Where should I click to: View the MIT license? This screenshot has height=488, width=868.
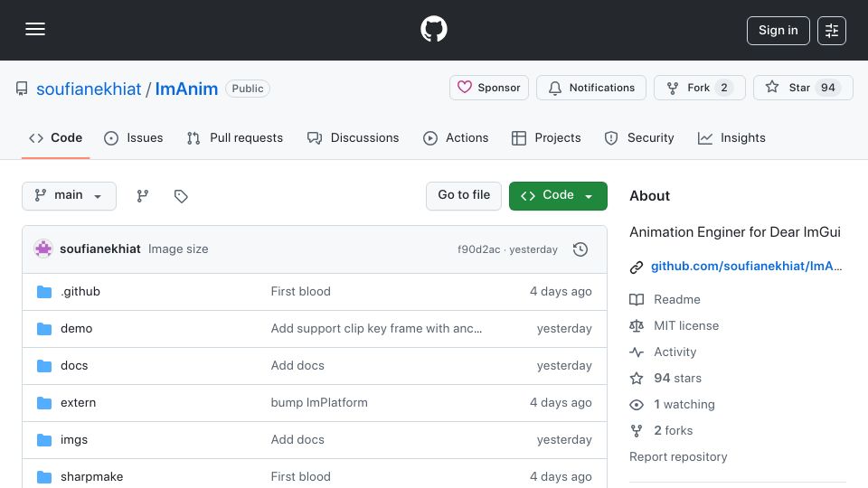(x=686, y=326)
